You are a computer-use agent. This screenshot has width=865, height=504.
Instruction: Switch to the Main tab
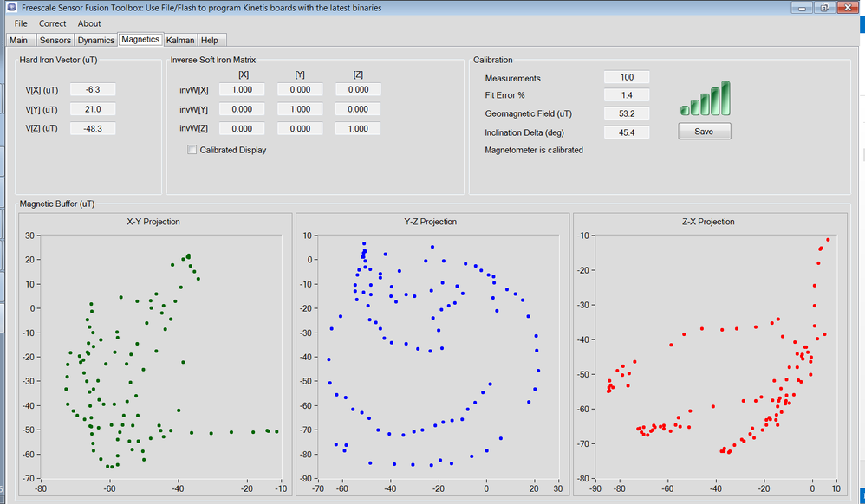pyautogui.click(x=19, y=40)
